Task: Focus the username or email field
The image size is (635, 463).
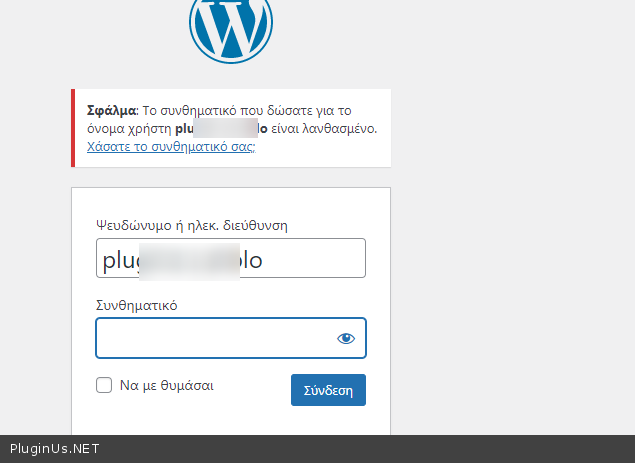Action: pos(231,258)
